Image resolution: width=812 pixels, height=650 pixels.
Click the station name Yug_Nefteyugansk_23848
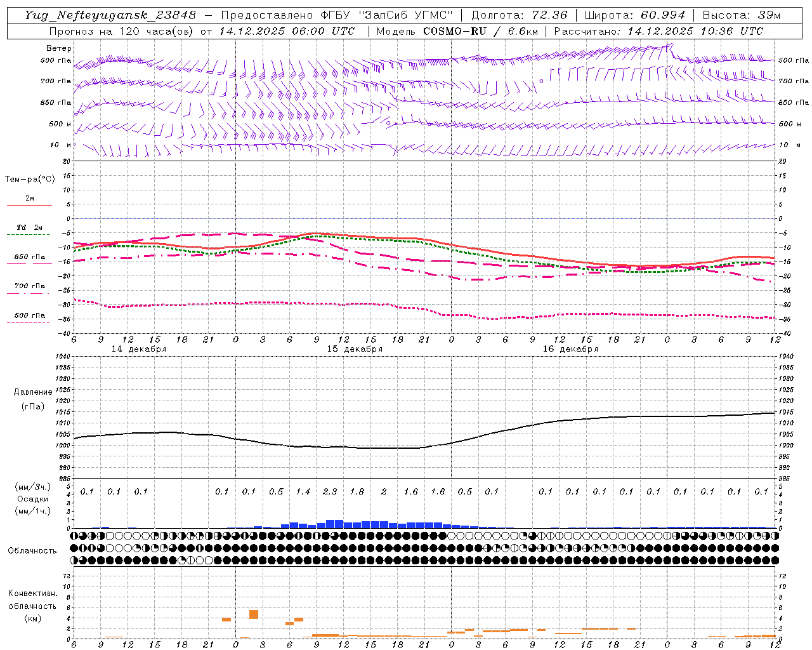110,15
